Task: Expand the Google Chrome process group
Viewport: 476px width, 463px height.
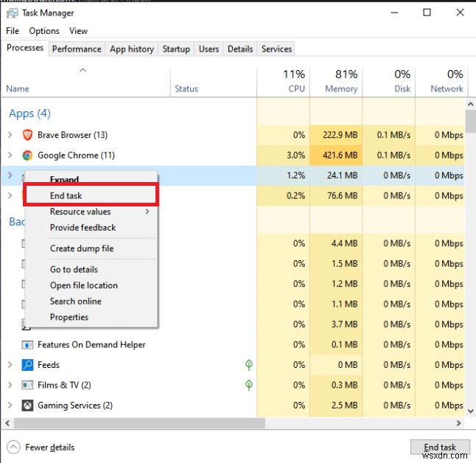Action: 10,156
